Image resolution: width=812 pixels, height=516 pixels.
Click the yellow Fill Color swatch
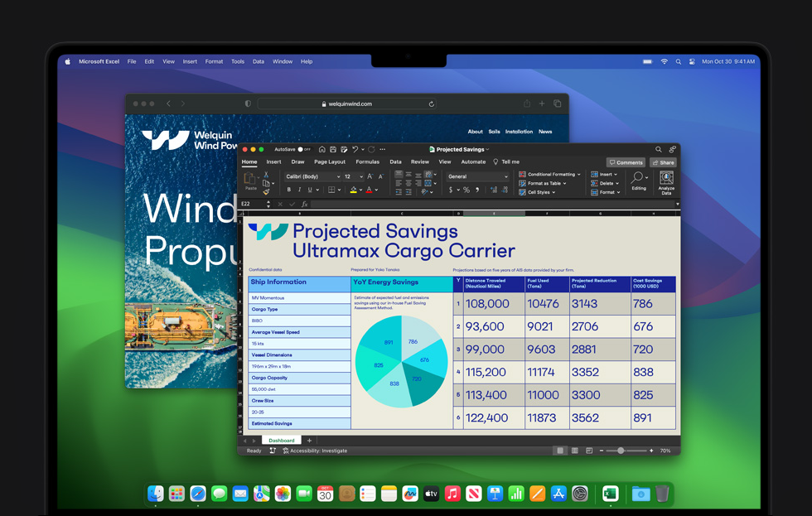coord(353,190)
